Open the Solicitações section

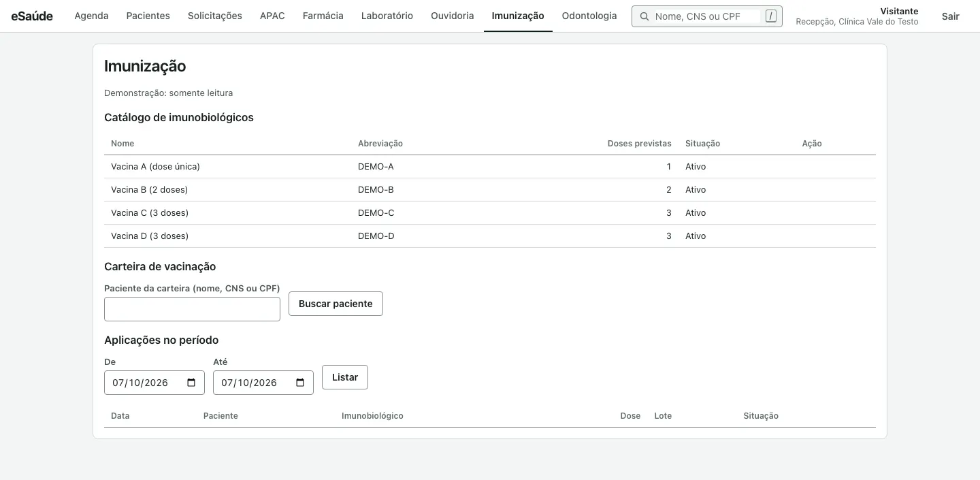215,16
